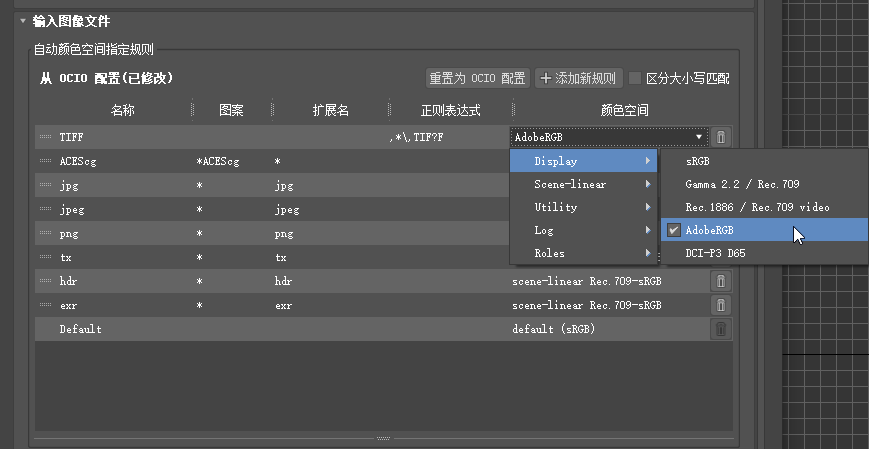Click the *ACEScg pattern cell
This screenshot has height=449, width=869.
click(x=218, y=161)
